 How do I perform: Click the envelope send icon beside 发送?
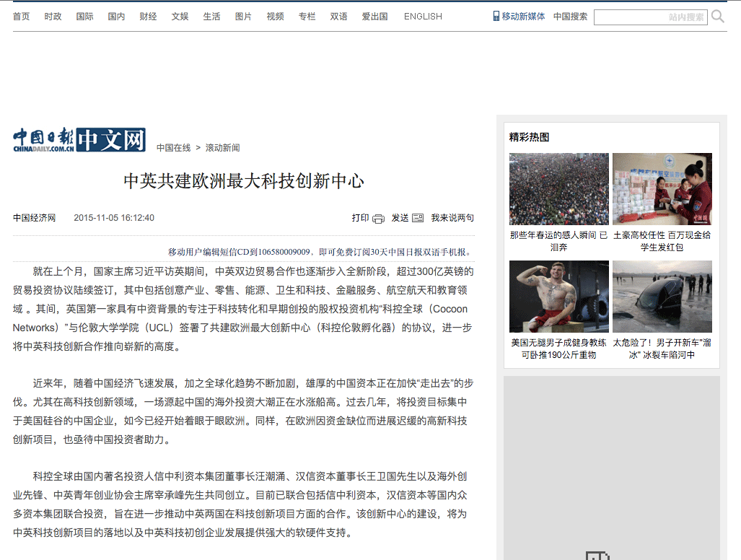418,219
